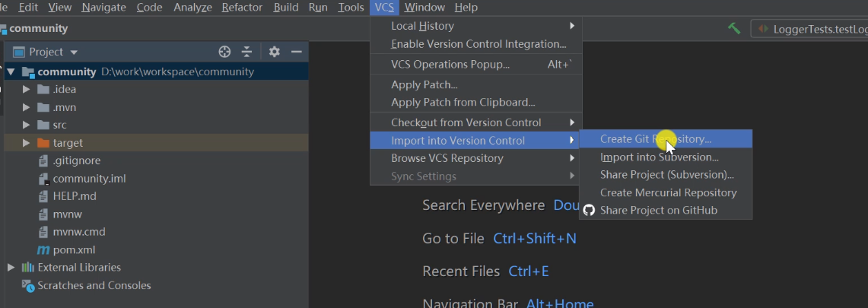
Task: Choose Enable Version Control Integration
Action: pos(479,44)
